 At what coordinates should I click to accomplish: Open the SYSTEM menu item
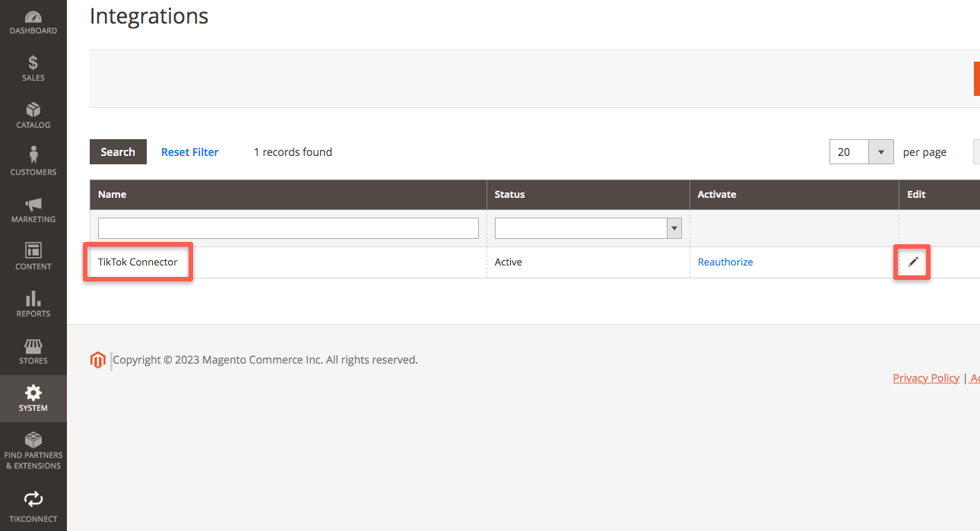33,399
